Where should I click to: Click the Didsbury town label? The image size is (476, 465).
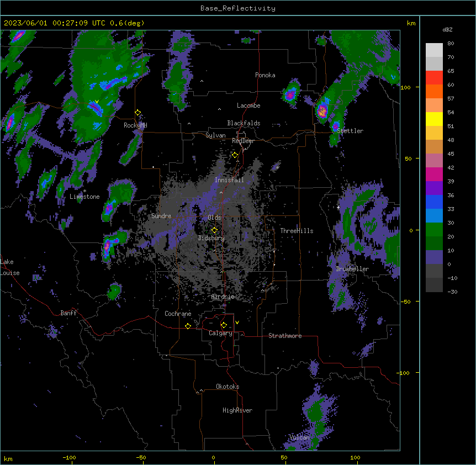click(x=211, y=238)
